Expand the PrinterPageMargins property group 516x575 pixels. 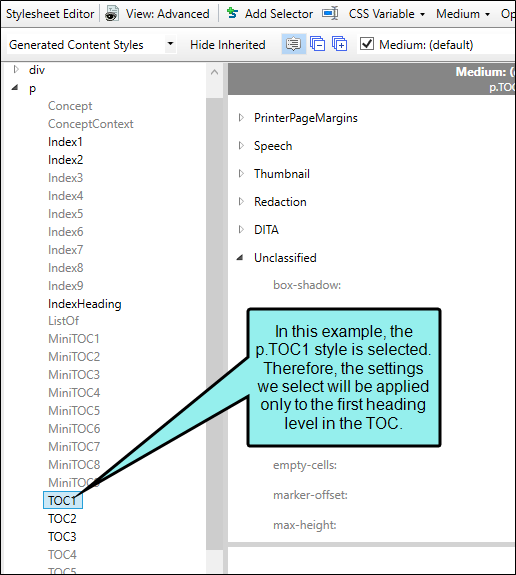[241, 117]
